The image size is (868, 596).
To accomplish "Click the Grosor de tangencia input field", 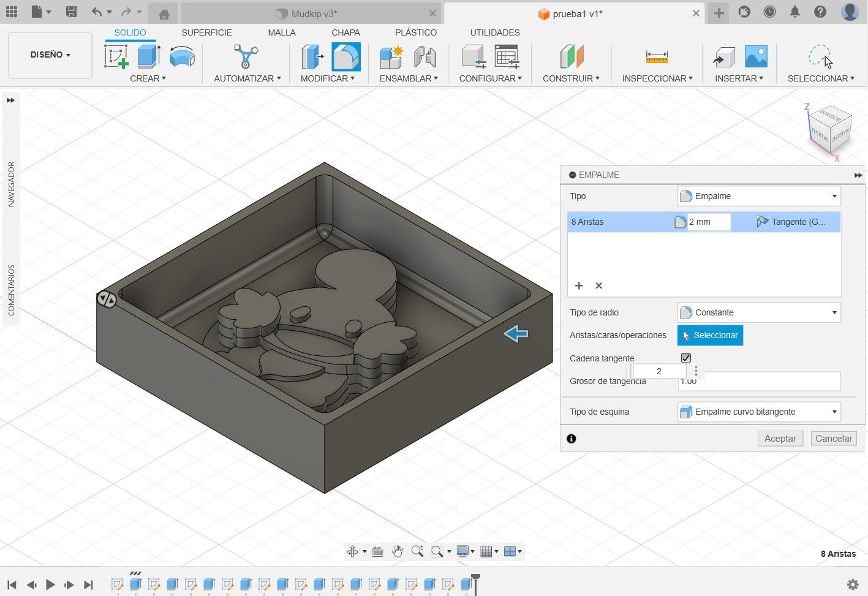I will 759,381.
